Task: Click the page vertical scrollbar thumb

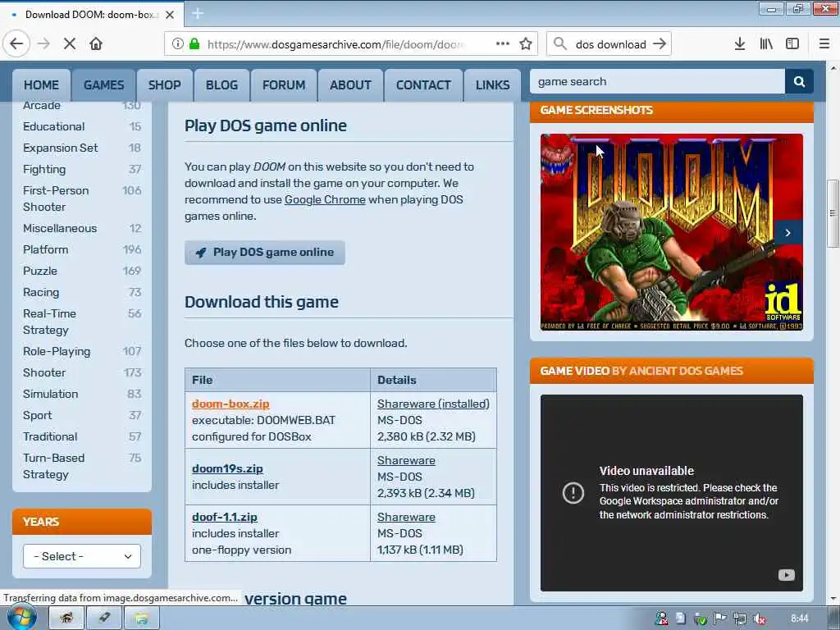Action: (x=833, y=213)
